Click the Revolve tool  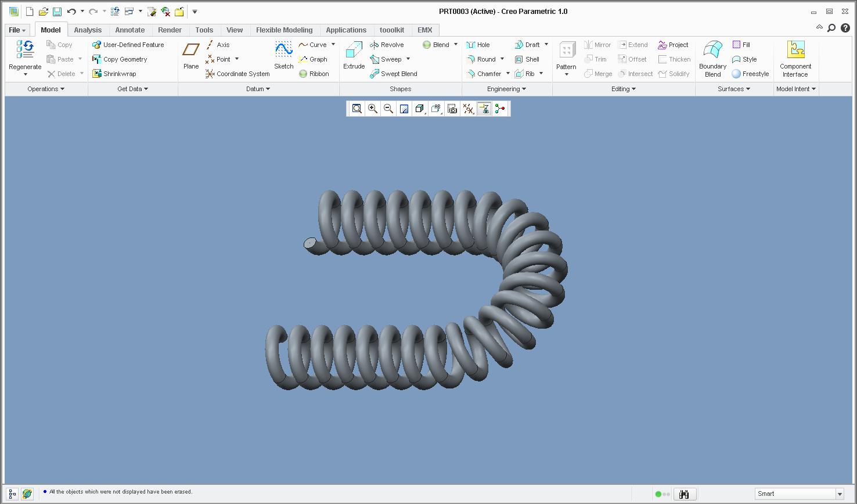pos(387,45)
